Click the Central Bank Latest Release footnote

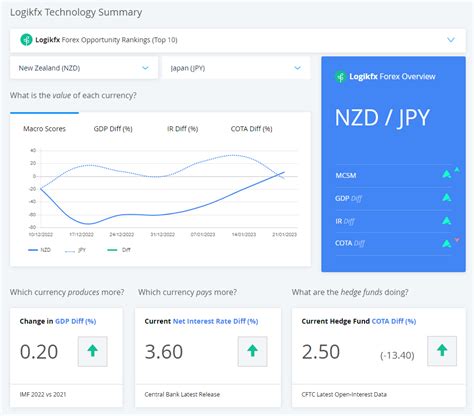click(182, 394)
